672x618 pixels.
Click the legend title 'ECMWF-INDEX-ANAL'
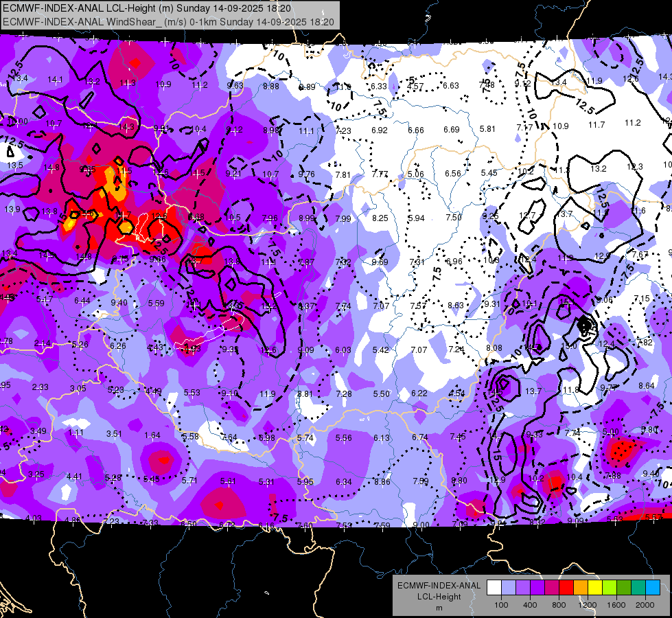439,586
